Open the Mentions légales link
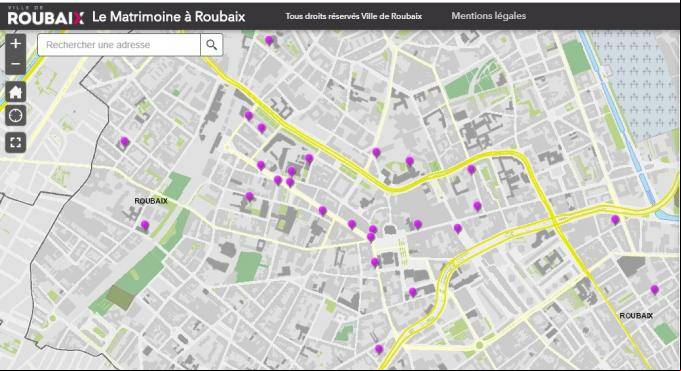This screenshot has width=681, height=371. [489, 16]
